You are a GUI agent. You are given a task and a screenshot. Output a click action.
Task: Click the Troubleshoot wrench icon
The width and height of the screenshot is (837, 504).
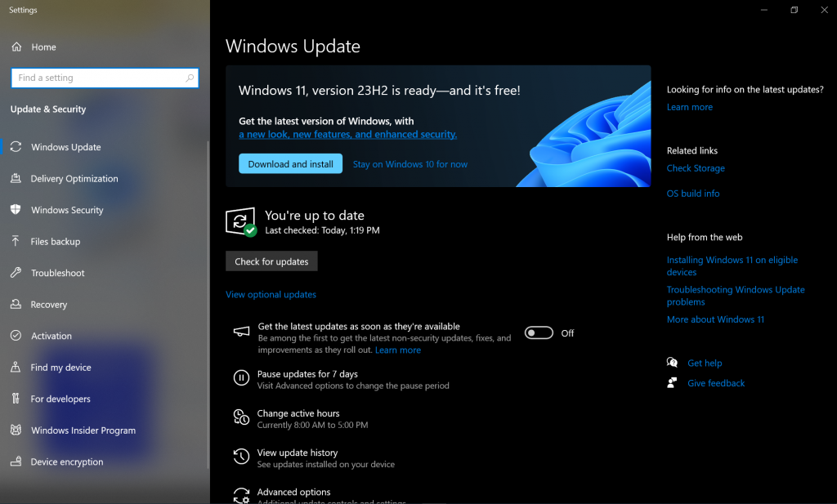coord(16,273)
